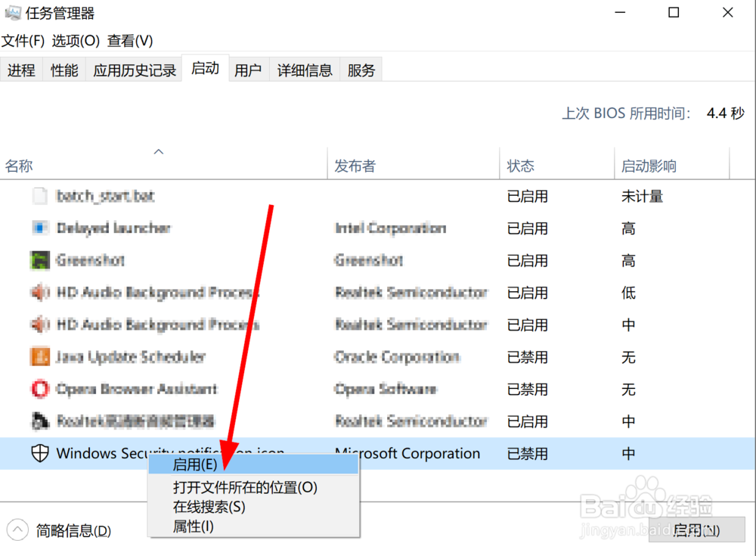Click the 简略信息(D) link

click(74, 530)
